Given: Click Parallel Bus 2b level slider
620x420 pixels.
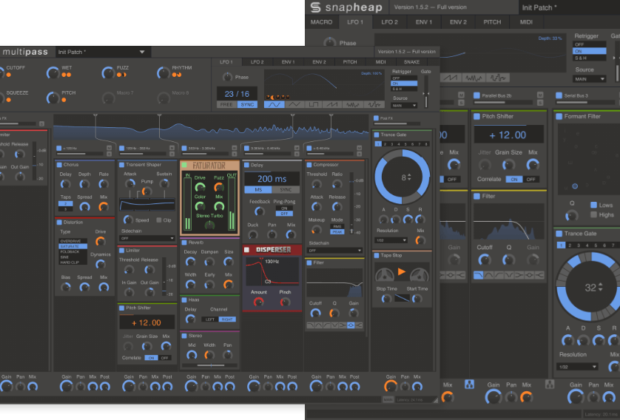Looking at the screenshot, I should (505, 102).
